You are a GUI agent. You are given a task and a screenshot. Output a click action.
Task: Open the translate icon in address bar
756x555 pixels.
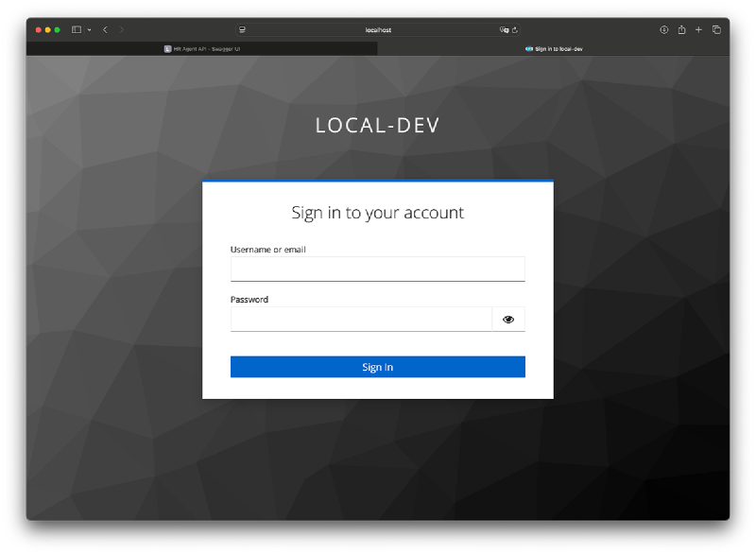click(x=504, y=30)
